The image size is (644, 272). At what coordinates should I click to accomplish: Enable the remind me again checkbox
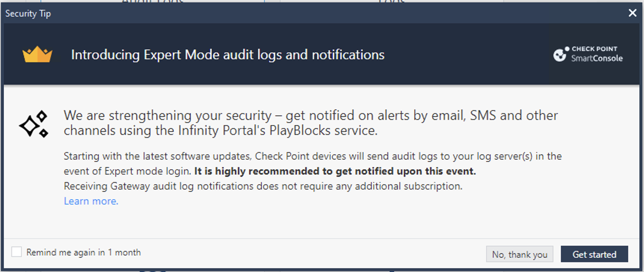coord(16,252)
